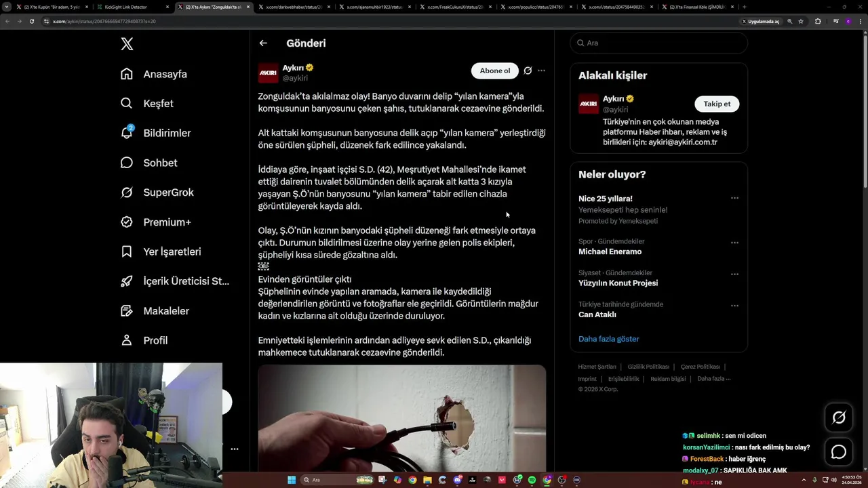The height and width of the screenshot is (488, 868).
Task: Focus the Ara search field
Action: (x=658, y=43)
